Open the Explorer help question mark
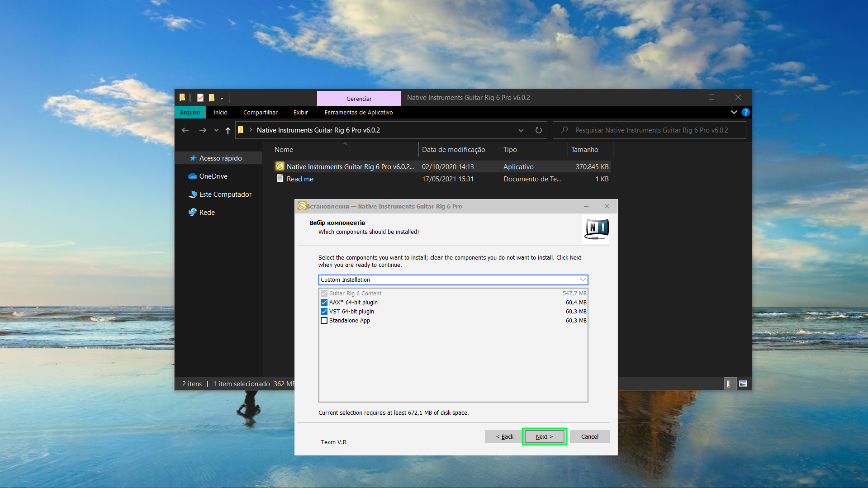868x488 pixels. tap(745, 112)
